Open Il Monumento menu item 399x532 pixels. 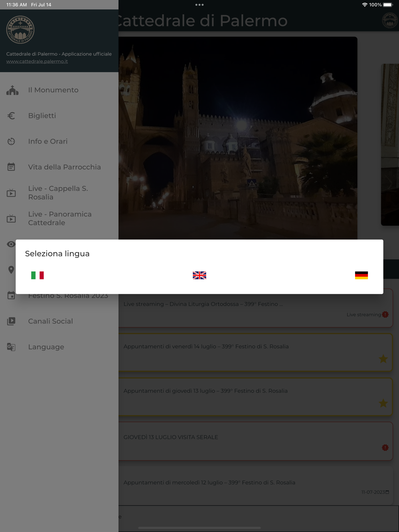tap(59, 90)
